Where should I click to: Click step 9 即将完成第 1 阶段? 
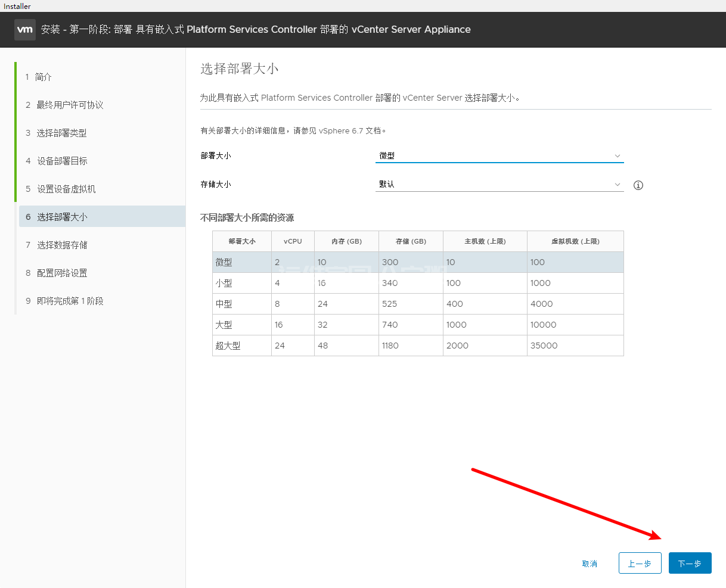(70, 301)
